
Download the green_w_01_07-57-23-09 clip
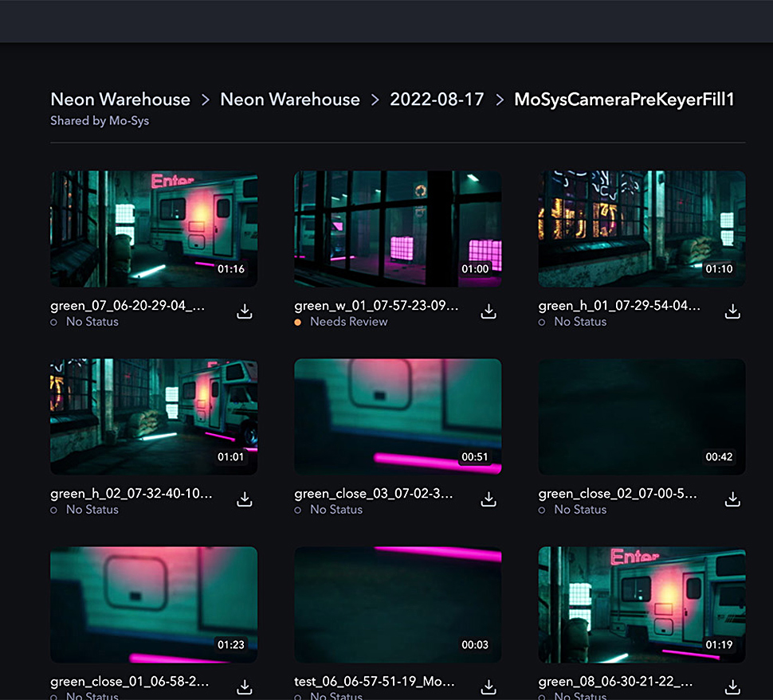point(489,312)
